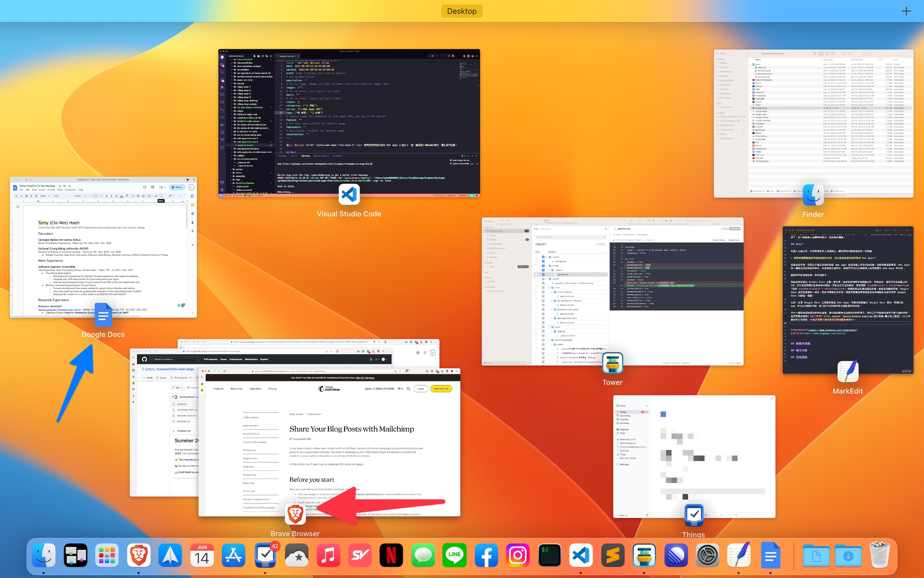Toggle Underline in Google Docs toolbar
This screenshot has height=578, width=924.
pos(117,197)
